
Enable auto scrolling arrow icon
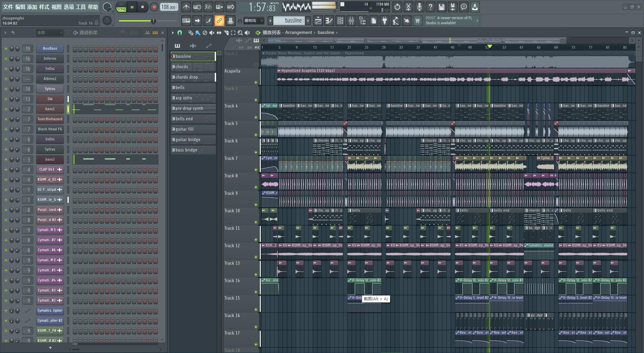click(197, 21)
